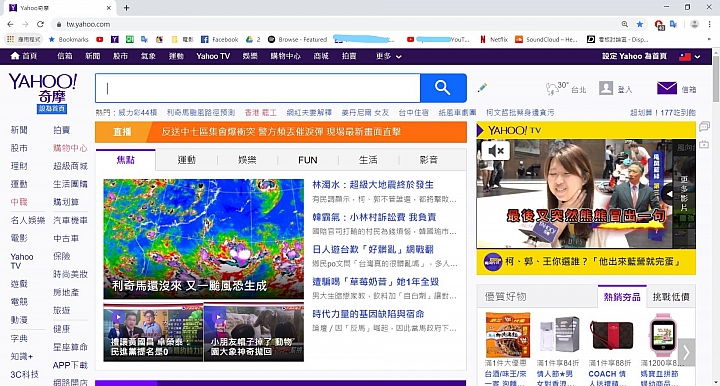Viewport: 720px width, 386px height.
Task: Switch to the 運動 news tab
Action: point(186,160)
